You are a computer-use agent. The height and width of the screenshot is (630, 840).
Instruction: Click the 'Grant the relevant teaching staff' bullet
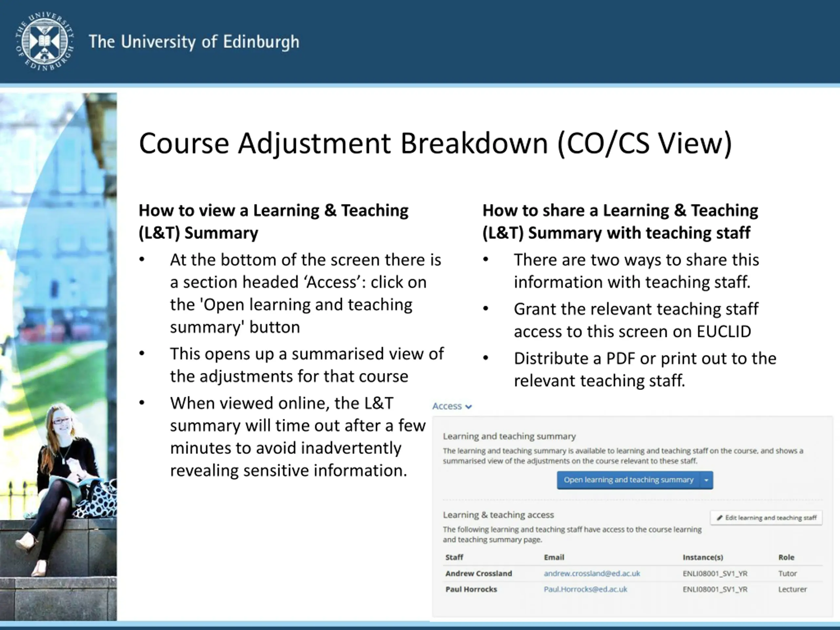click(636, 320)
